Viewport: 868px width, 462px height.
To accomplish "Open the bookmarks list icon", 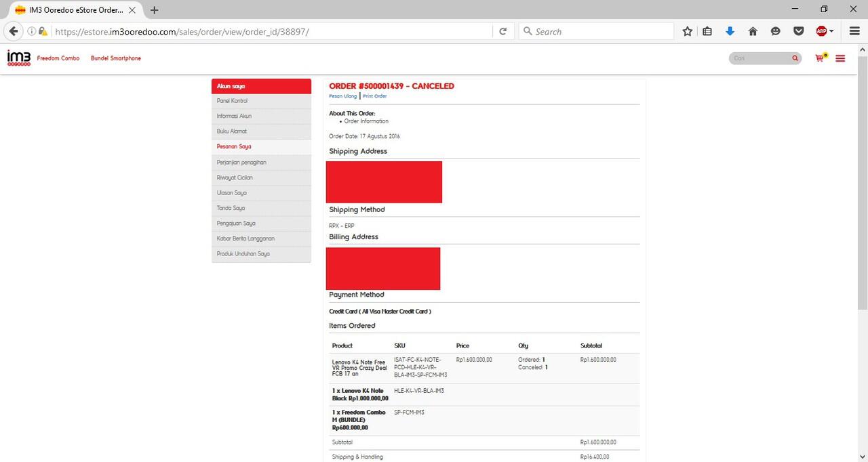I will tap(707, 31).
